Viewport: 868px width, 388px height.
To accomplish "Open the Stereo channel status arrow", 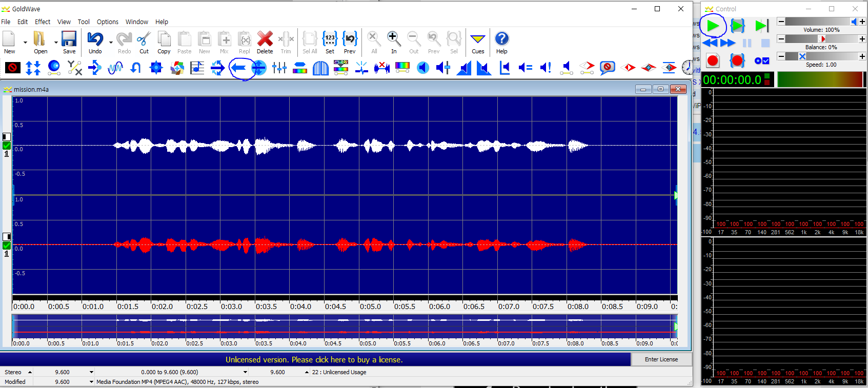I will (30, 372).
